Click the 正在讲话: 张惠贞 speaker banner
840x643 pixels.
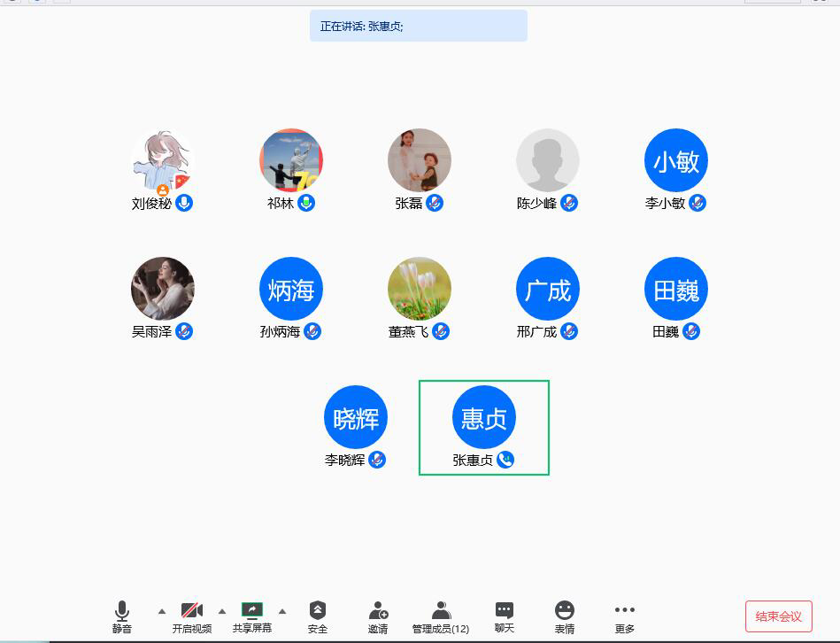[x=418, y=27]
